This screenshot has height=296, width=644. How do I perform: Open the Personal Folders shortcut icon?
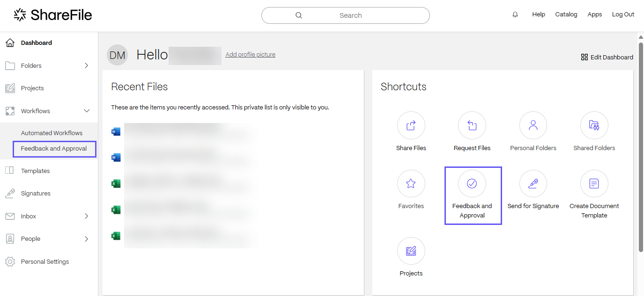[533, 125]
